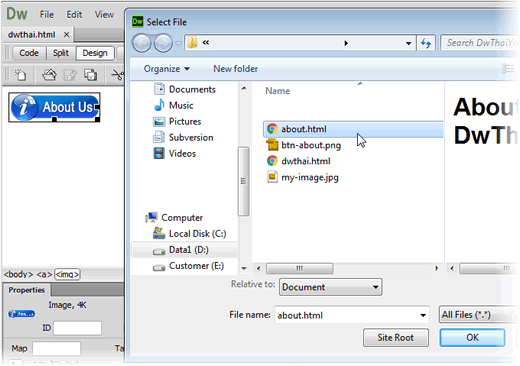Click the New folder button

[x=235, y=69]
